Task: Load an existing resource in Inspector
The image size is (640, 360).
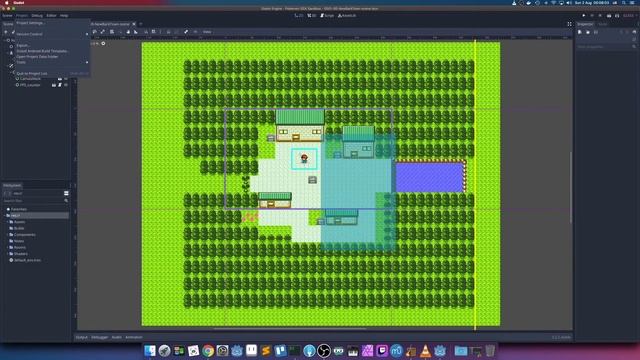Action: (588, 32)
